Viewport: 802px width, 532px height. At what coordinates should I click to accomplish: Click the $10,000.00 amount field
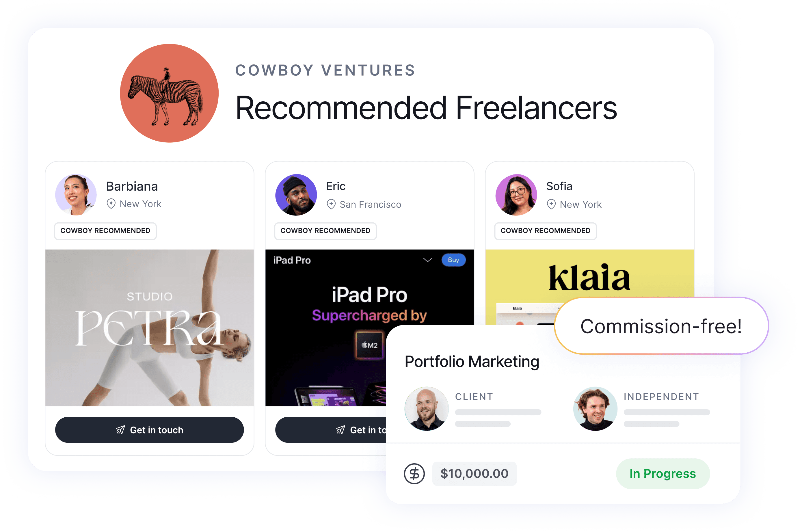[474, 474]
